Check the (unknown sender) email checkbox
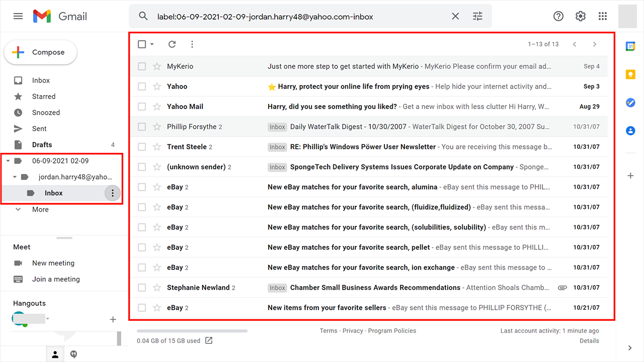Viewport: 644px width, 362px height. tap(142, 167)
